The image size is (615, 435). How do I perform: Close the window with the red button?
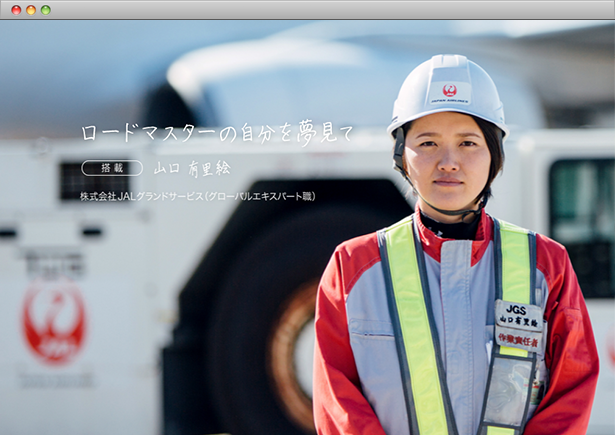(x=16, y=10)
